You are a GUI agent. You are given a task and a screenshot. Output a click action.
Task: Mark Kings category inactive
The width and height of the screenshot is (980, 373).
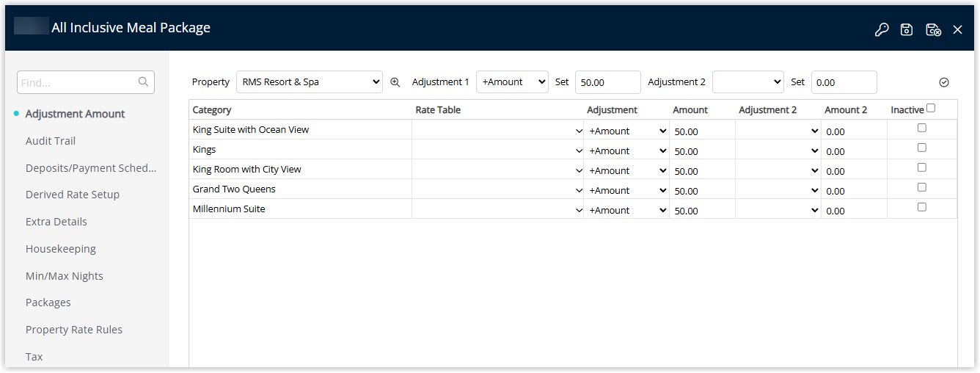pos(922,148)
